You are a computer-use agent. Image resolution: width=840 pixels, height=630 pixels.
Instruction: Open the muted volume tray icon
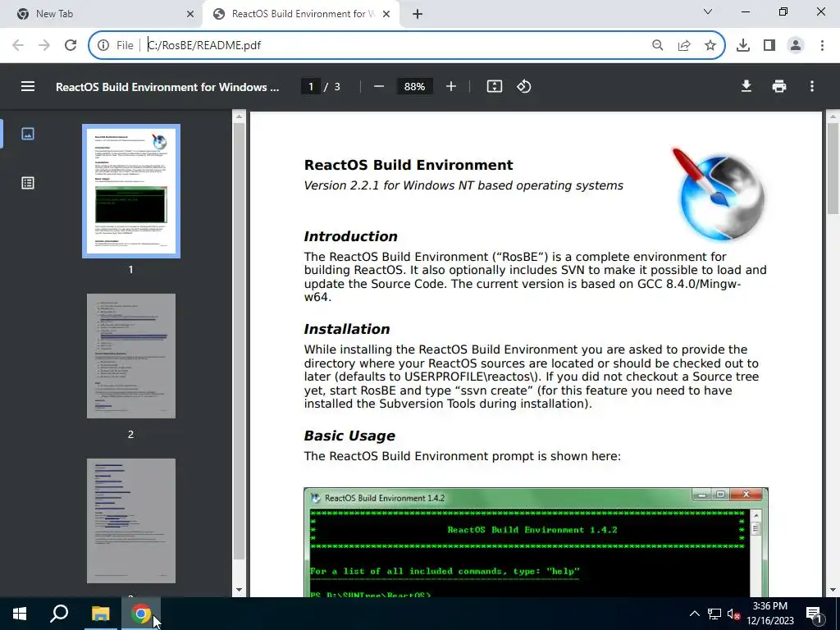click(734, 614)
